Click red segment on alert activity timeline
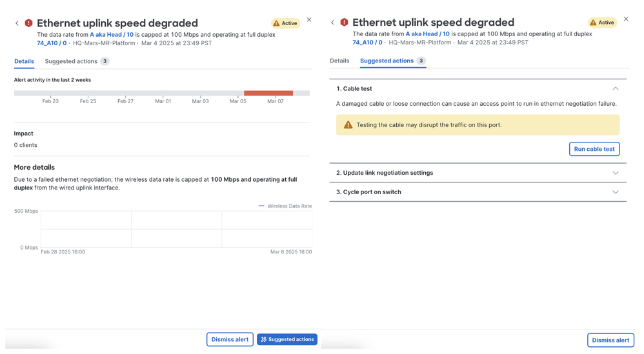644x354 pixels. pos(268,93)
